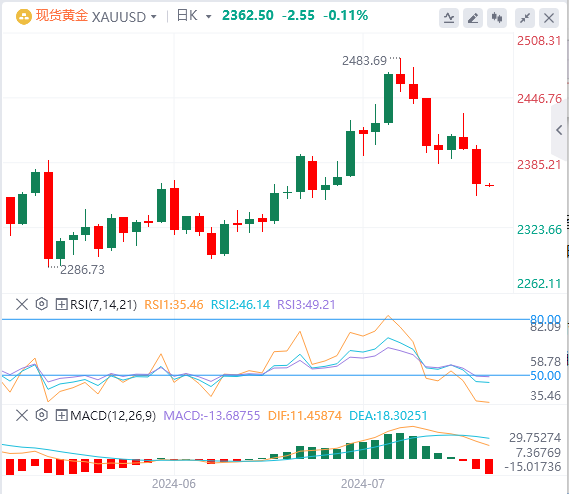
Task: Click the 35.46 RSI axis value
Action: click(545, 396)
